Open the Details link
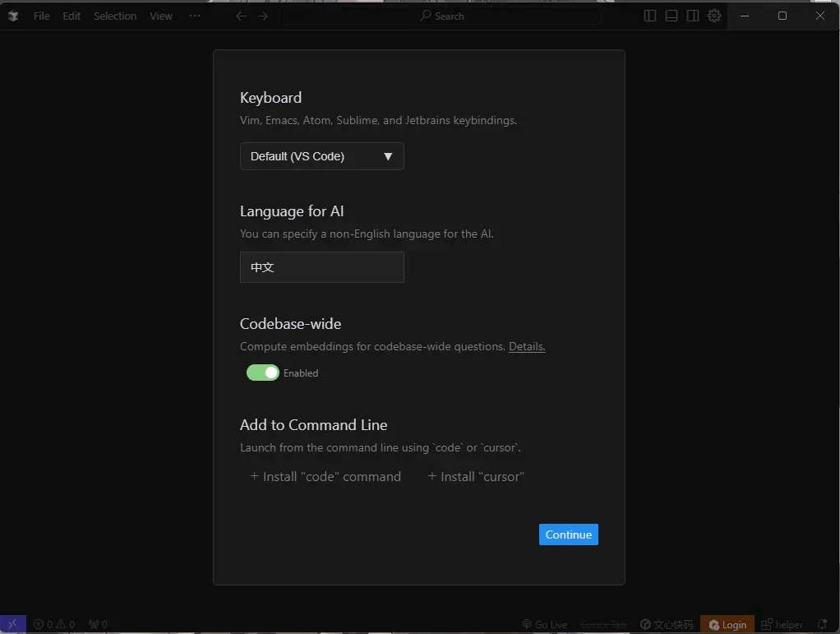 tap(527, 347)
